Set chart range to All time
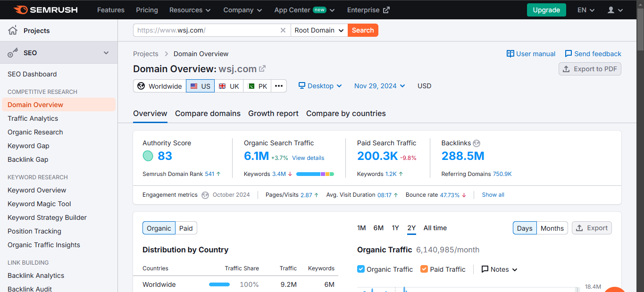The width and height of the screenshot is (644, 292). coord(435,228)
